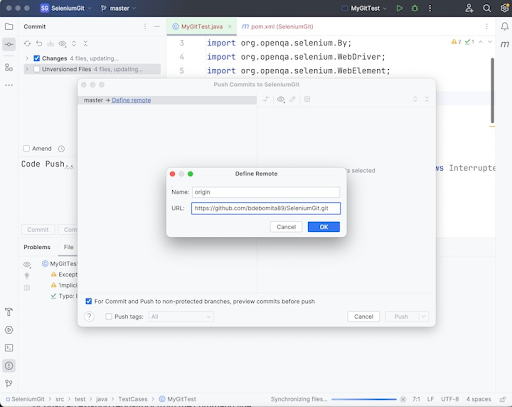Click the view options eye in Push dialog

(281, 99)
